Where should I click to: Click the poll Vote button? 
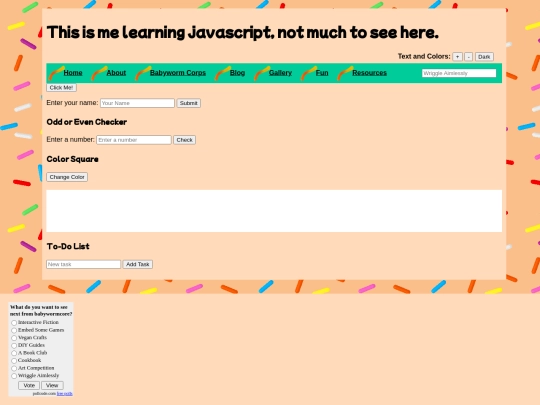click(x=29, y=385)
